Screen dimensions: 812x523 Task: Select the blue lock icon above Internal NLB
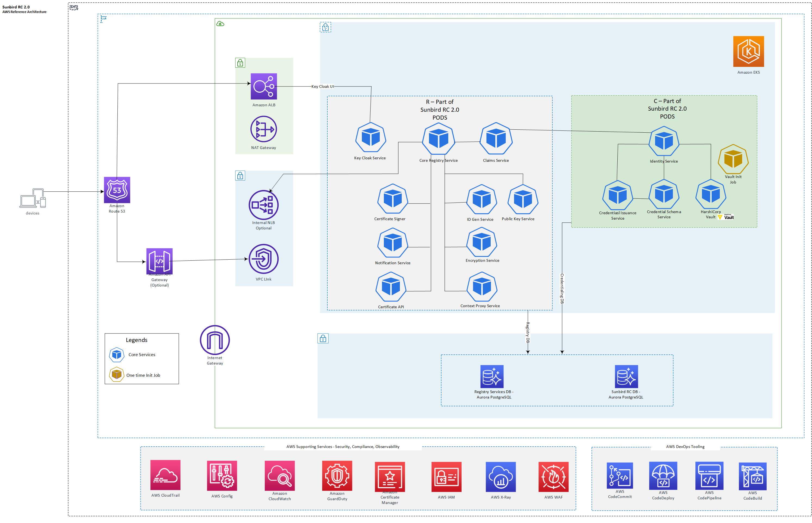pyautogui.click(x=240, y=176)
